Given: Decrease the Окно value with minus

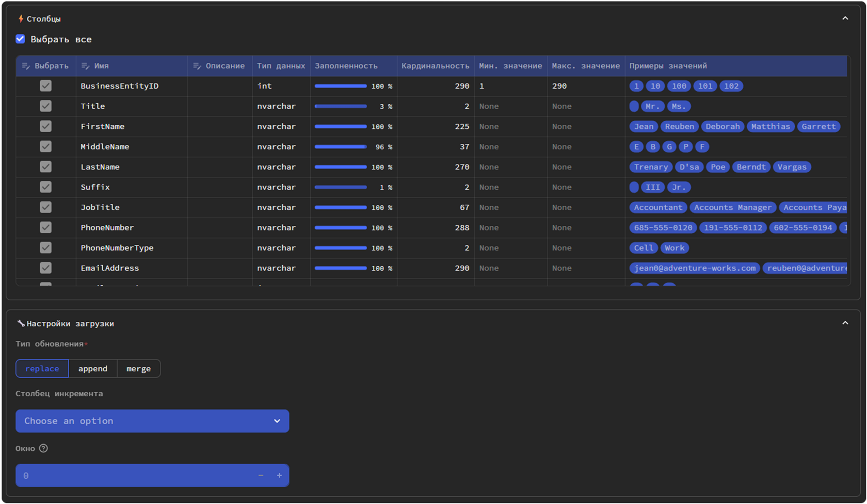Looking at the screenshot, I should (x=261, y=475).
